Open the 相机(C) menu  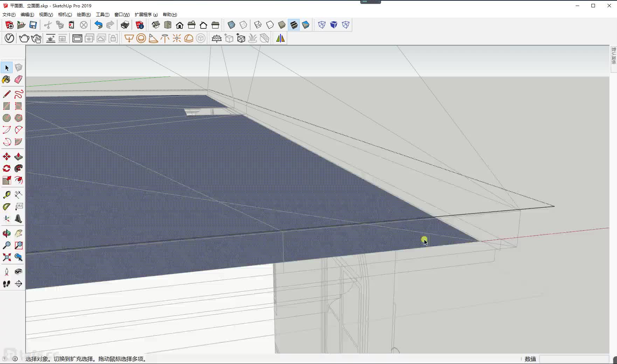pos(65,15)
